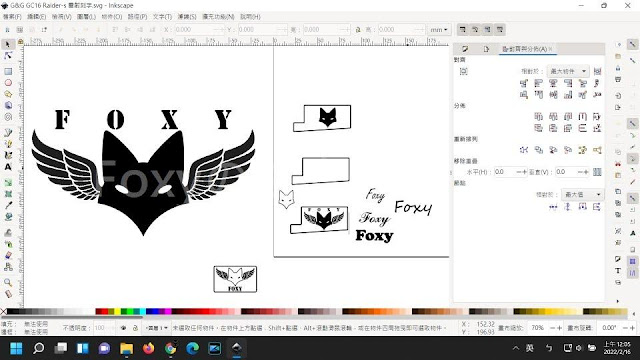The width and height of the screenshot is (640, 360).
Task: Click Print document icon in command bar
Action: pos(618,79)
